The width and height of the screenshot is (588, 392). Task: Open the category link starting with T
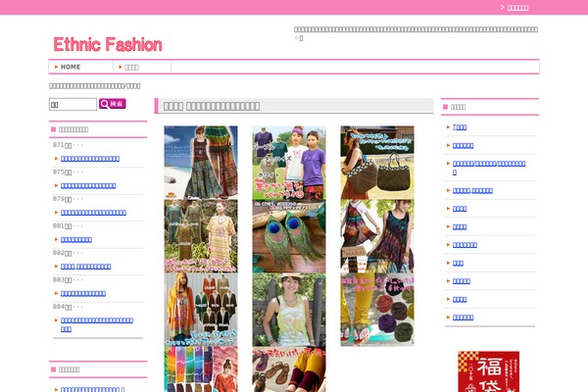pyautogui.click(x=460, y=127)
